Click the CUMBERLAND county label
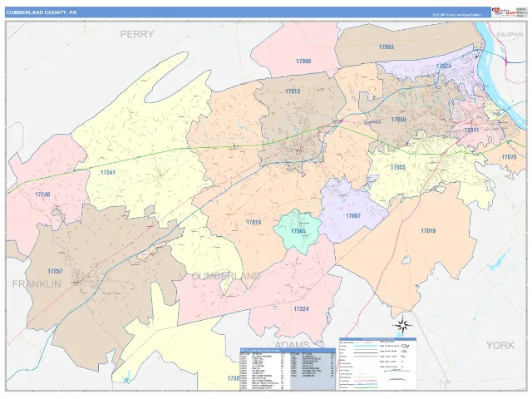The height and width of the screenshot is (399, 532). coord(226,276)
